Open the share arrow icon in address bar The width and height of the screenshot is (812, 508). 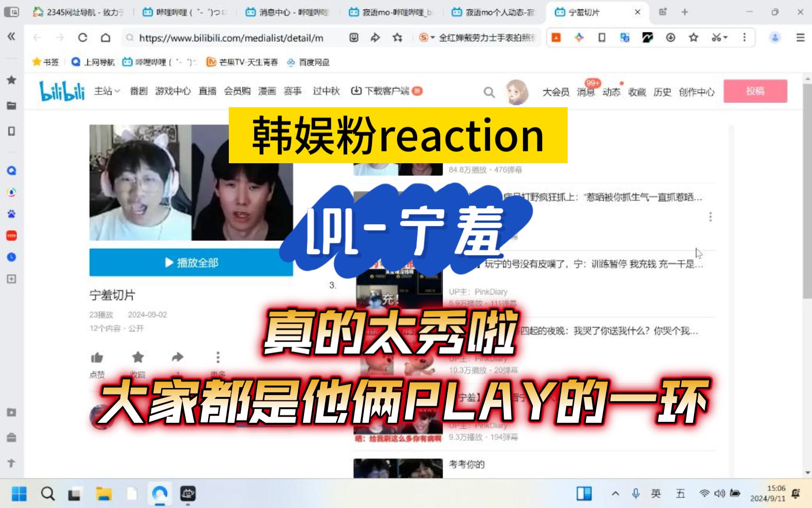point(375,38)
